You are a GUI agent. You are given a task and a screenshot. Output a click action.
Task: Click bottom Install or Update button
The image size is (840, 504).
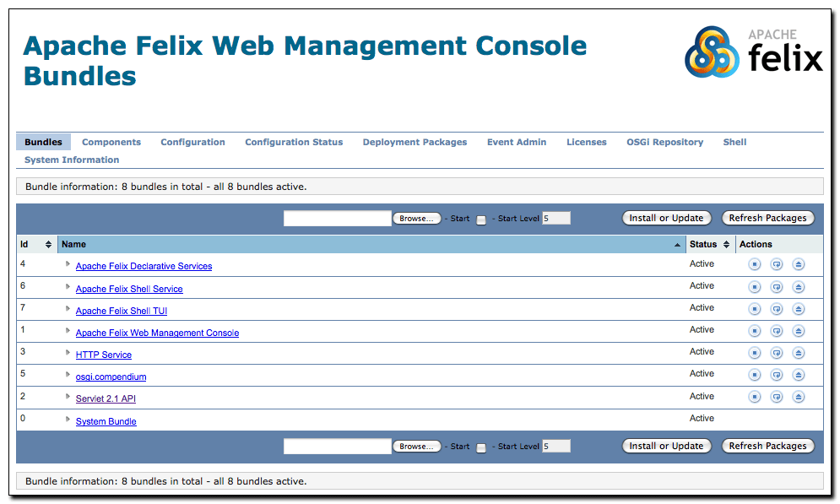click(x=666, y=446)
